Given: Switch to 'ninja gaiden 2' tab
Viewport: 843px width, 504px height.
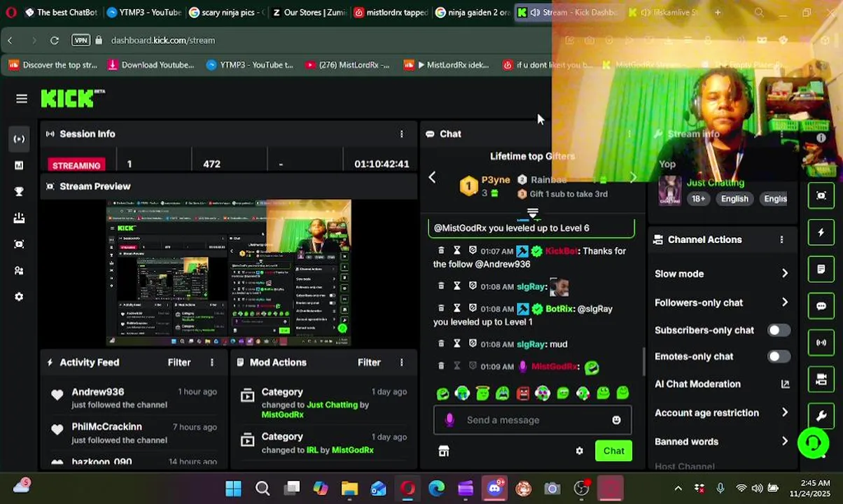Looking at the screenshot, I should (x=473, y=13).
